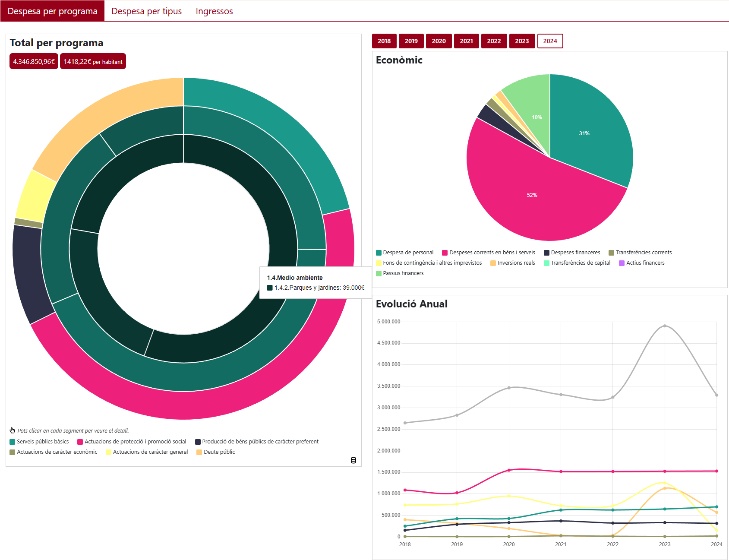This screenshot has height=560, width=729.
Task: Toggle the Serveis públics bàsics legend item
Action: pos(39,441)
